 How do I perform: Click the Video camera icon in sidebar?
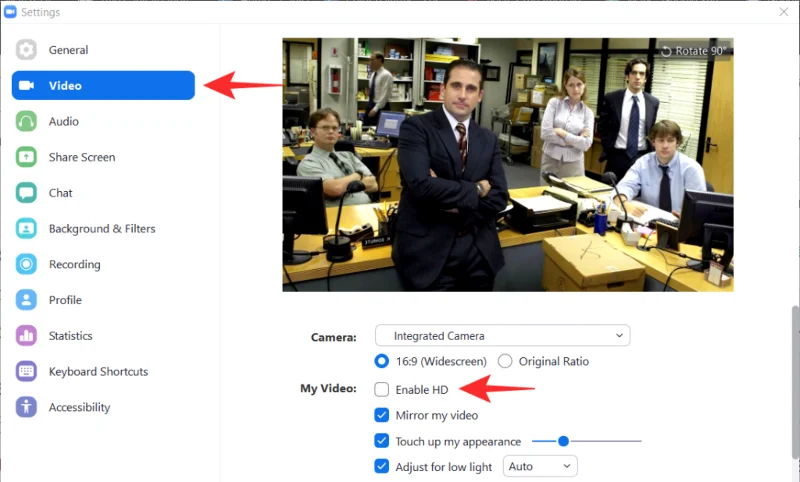pos(27,85)
